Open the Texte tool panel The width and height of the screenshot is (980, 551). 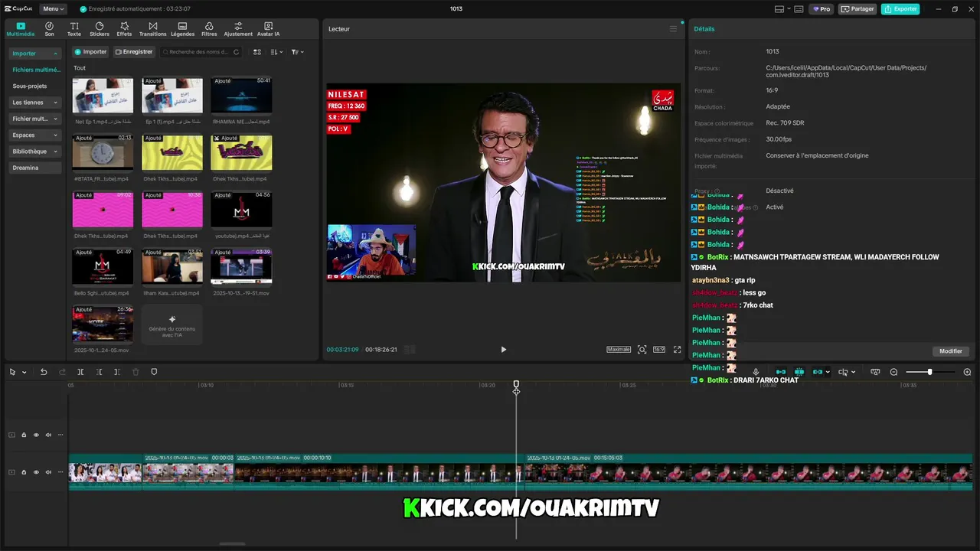coord(74,29)
